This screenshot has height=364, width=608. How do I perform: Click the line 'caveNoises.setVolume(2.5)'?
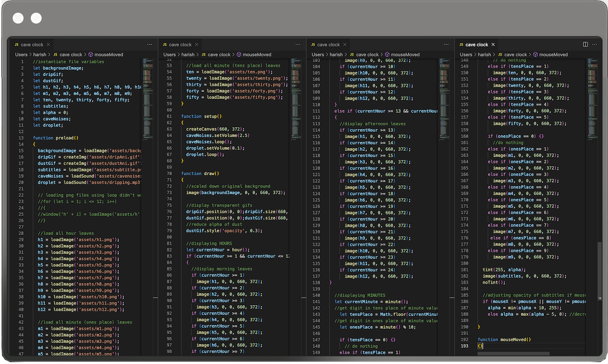coord(218,135)
